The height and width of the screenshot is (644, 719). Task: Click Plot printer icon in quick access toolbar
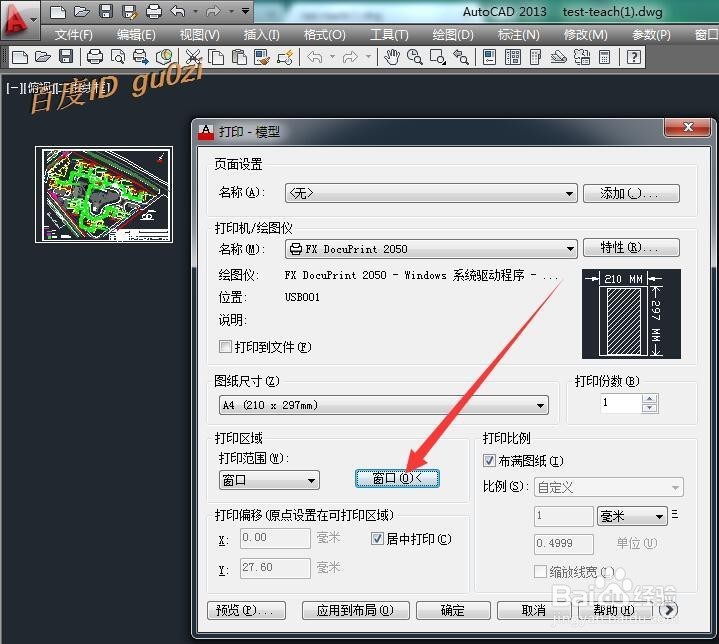point(154,11)
